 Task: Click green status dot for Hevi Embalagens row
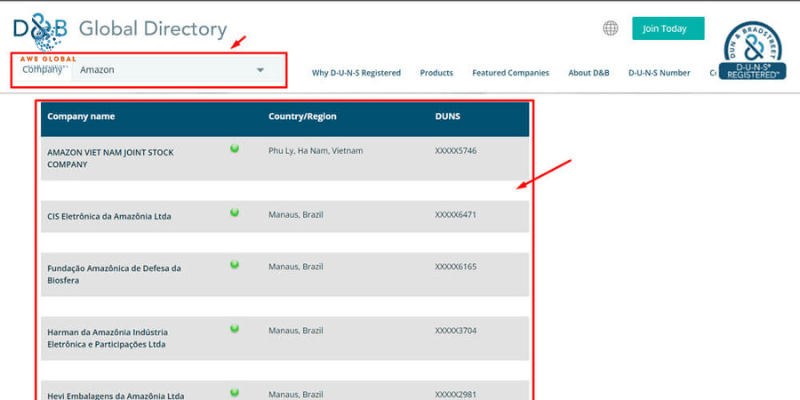click(234, 392)
